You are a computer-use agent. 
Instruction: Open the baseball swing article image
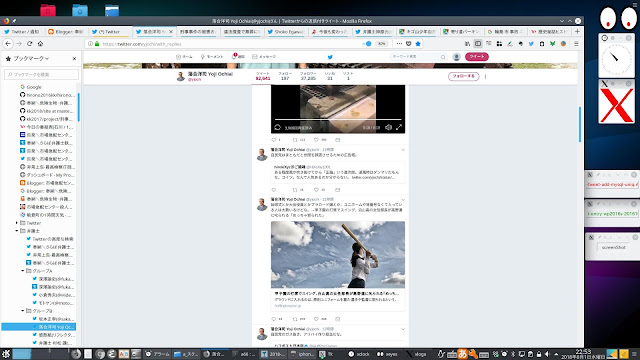tap(338, 255)
